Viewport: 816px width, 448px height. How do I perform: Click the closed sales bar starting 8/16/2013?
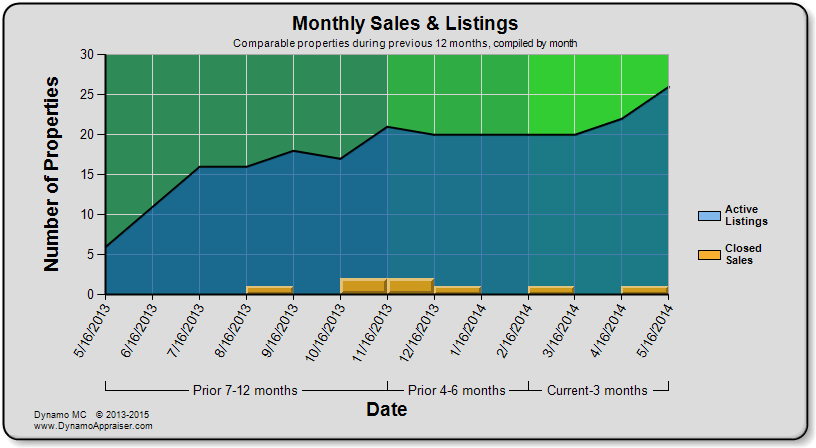pos(270,290)
